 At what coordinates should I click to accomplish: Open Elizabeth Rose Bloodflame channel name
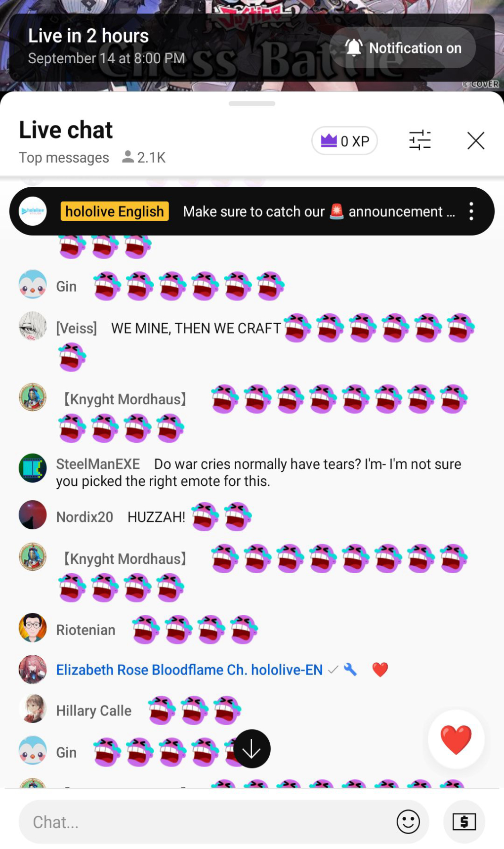point(189,670)
